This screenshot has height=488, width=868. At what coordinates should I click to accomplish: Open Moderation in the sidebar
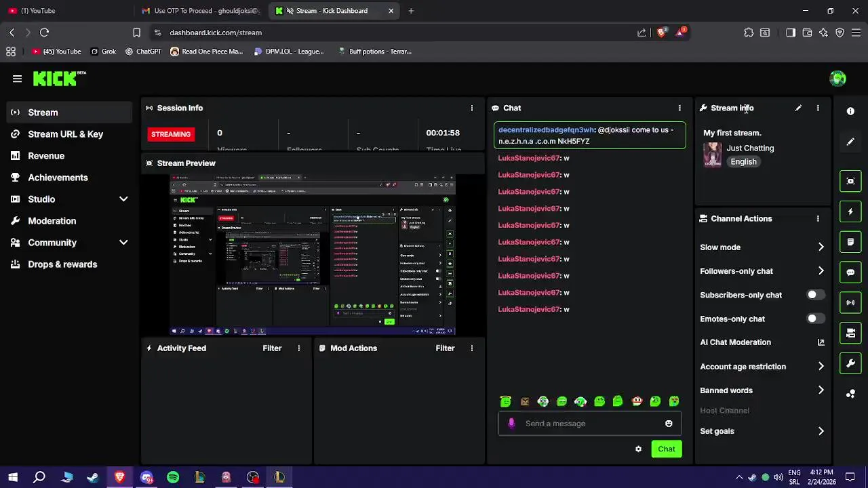tap(69, 221)
